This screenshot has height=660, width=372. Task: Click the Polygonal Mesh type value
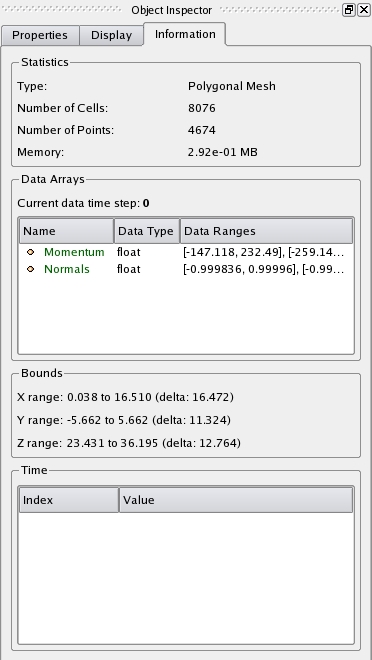click(232, 86)
